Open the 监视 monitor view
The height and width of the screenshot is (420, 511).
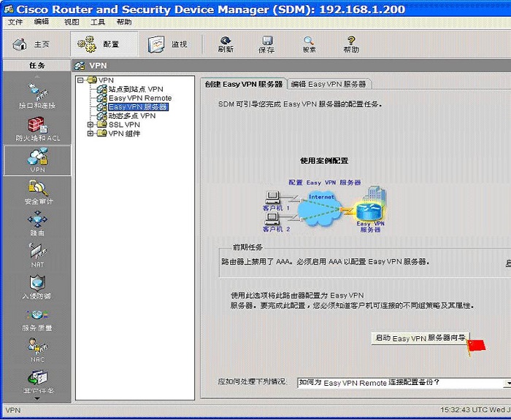(x=167, y=44)
